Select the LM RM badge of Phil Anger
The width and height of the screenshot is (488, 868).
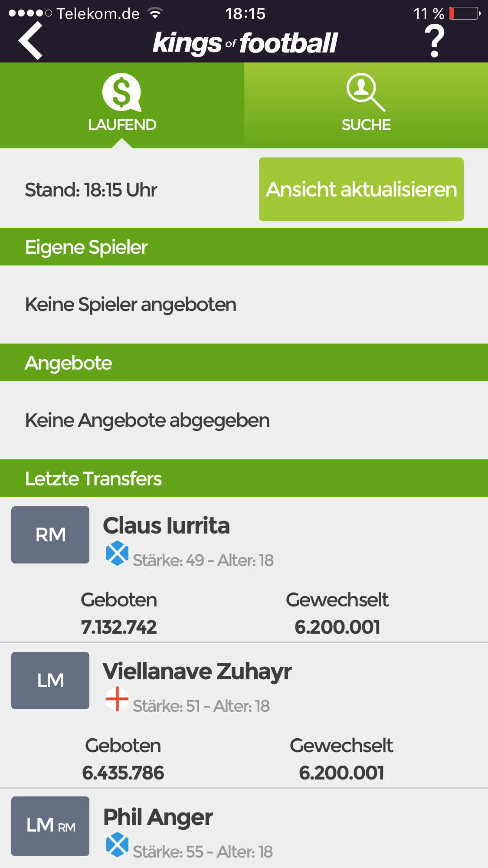pos(50,826)
